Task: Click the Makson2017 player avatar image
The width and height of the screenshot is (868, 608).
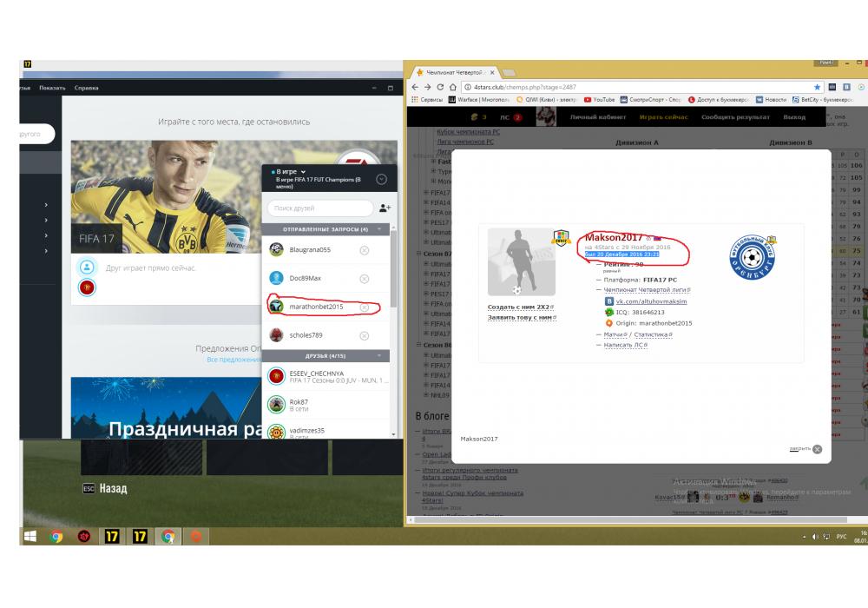Action: click(x=521, y=262)
